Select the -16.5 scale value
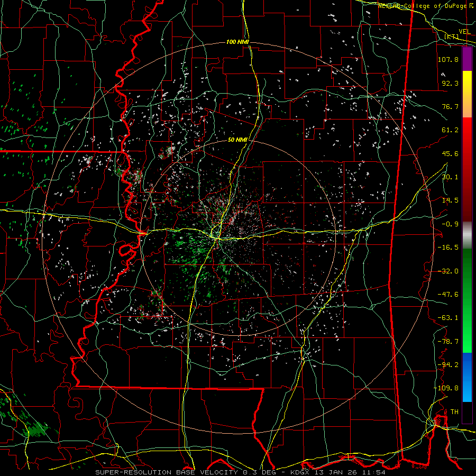Screen dimensions: 476x476 [448, 248]
